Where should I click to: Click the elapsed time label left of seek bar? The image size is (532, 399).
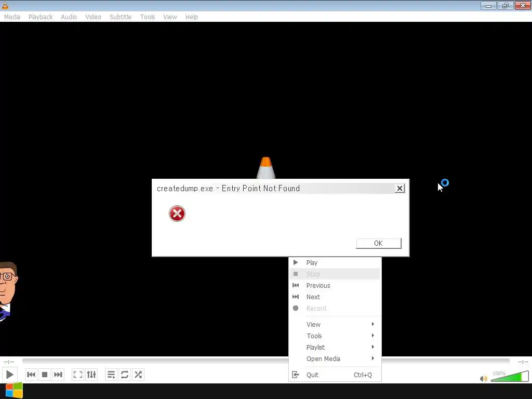pyautogui.click(x=9, y=362)
